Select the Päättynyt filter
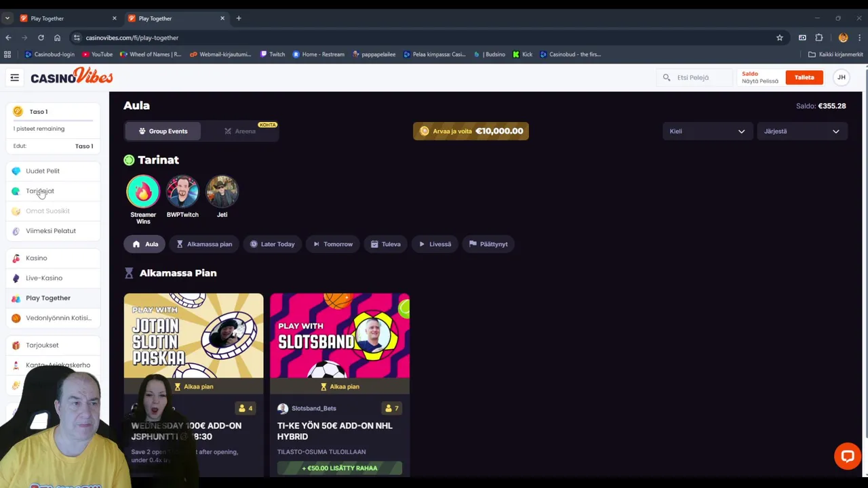The width and height of the screenshot is (868, 488). pos(488,244)
